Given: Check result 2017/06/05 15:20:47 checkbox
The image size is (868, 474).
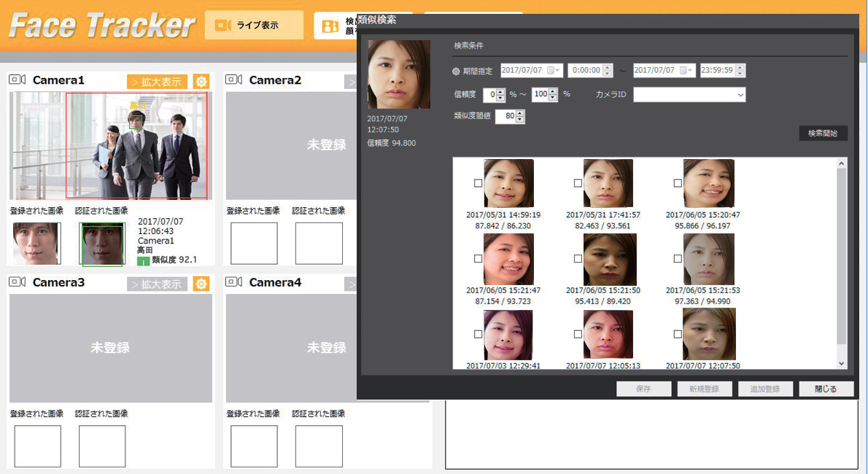Looking at the screenshot, I should pos(677,183).
